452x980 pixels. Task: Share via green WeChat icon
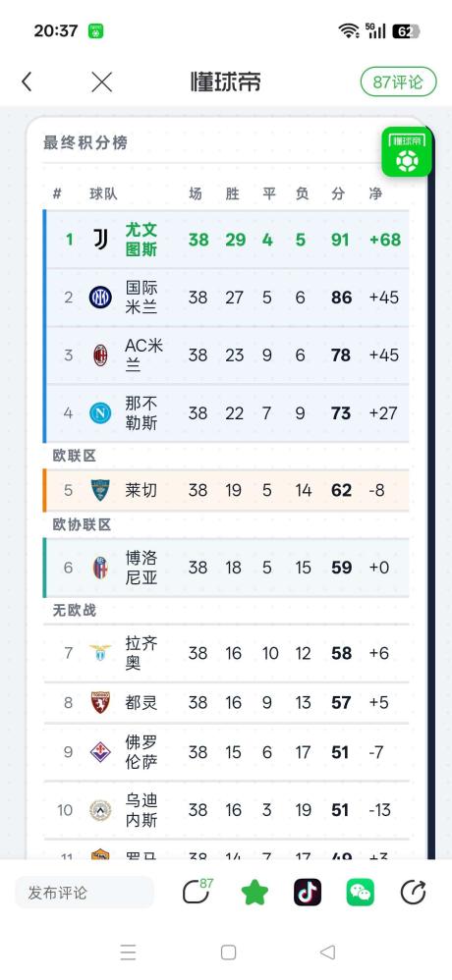point(361,892)
